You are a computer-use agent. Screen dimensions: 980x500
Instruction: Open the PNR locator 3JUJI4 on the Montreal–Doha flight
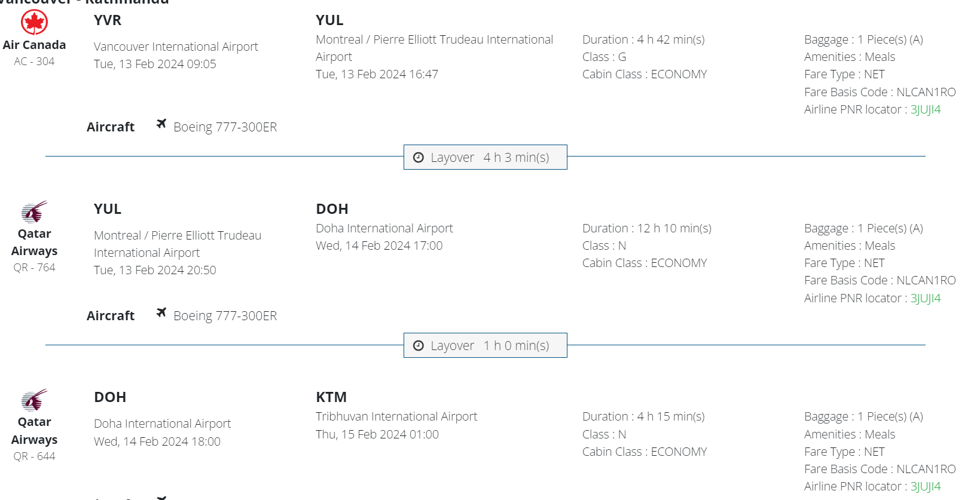click(x=925, y=298)
